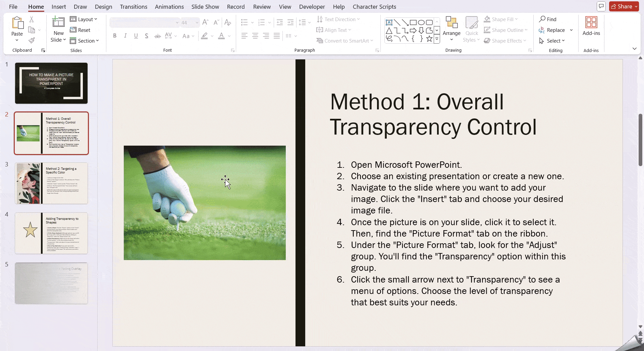644x351 pixels.
Task: Click the Share button
Action: (x=623, y=6)
